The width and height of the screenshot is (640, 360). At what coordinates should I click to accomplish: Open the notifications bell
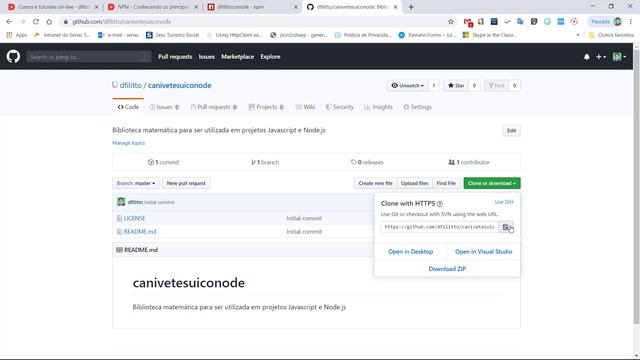[x=587, y=57]
